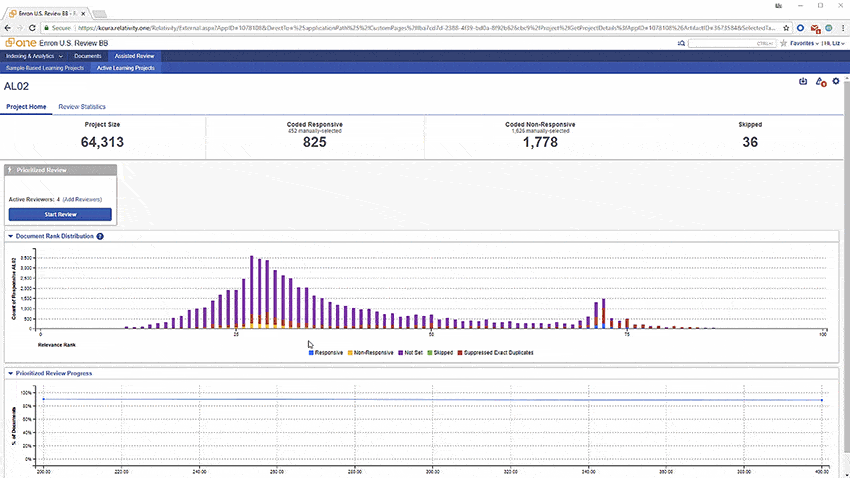Click the Relativity One logo
This screenshot has width=850, height=478.
20,44
